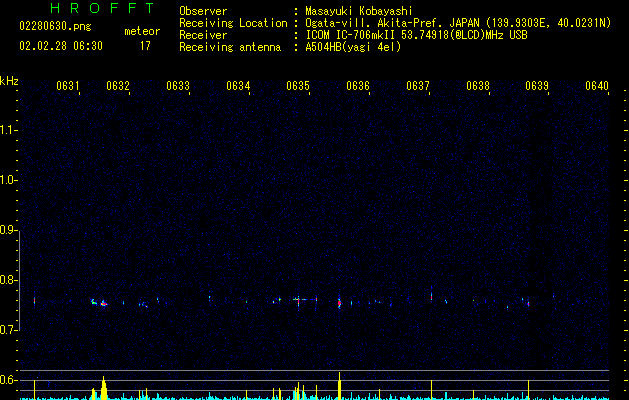The image size is (629, 400).
Task: Click time marker 0637
Action: (418, 86)
